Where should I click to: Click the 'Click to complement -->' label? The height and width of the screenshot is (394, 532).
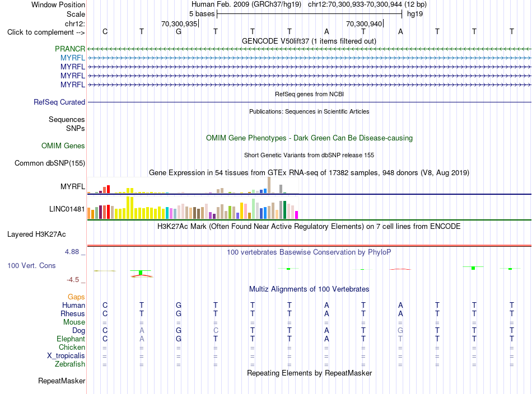tap(46, 32)
